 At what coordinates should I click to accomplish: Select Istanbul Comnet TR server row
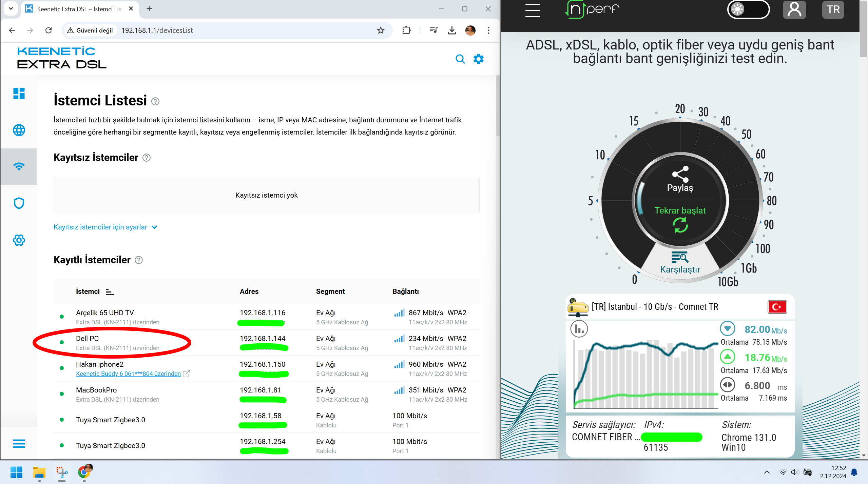point(680,307)
